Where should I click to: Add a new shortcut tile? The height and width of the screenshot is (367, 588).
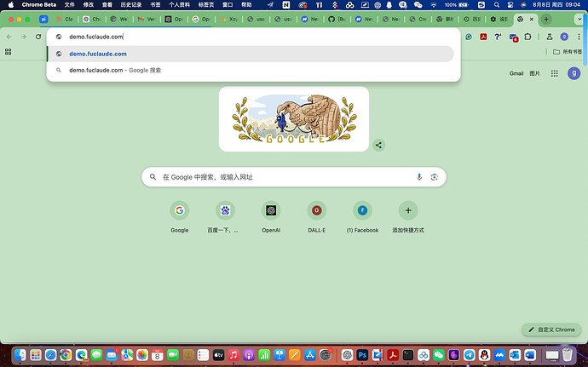[408, 217]
